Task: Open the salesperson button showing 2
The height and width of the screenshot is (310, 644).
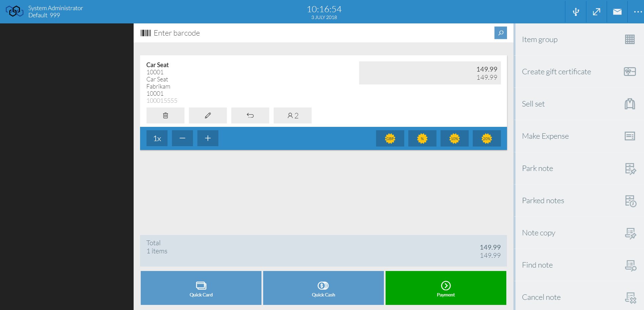Action: point(293,116)
